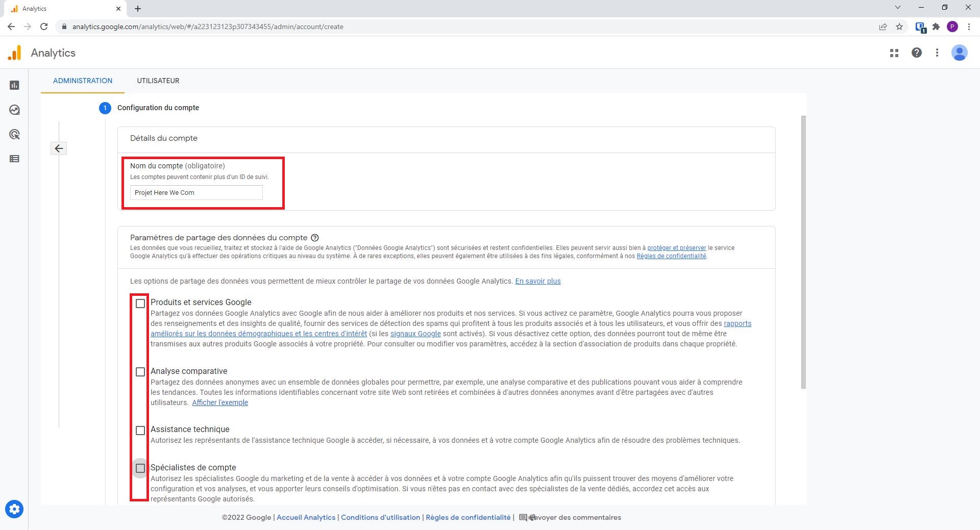The width and height of the screenshot is (980, 530).
Task: Click the page vertical scrollbar
Action: click(803, 252)
